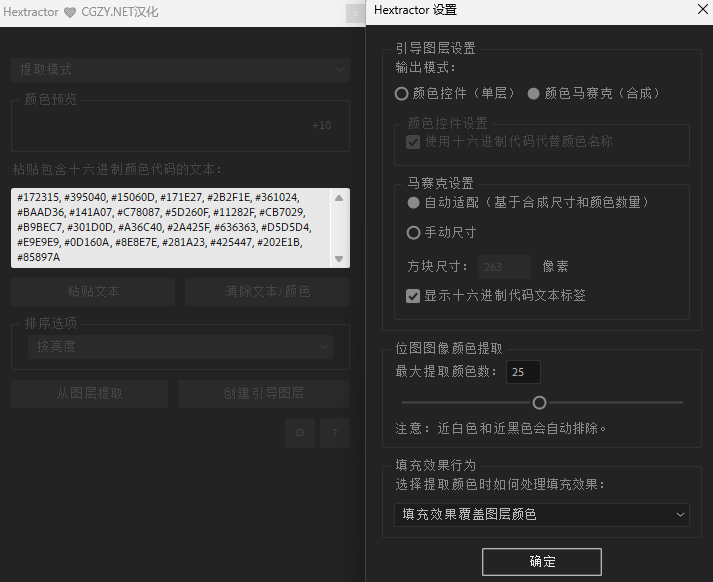713x582 pixels.
Task: Click the 注意：近白色和近黑色会自动排除 note text
Action: 501,428
